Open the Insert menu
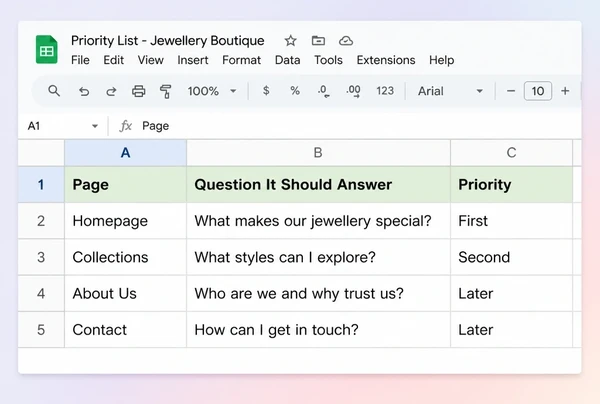The width and height of the screenshot is (600, 404). point(193,60)
